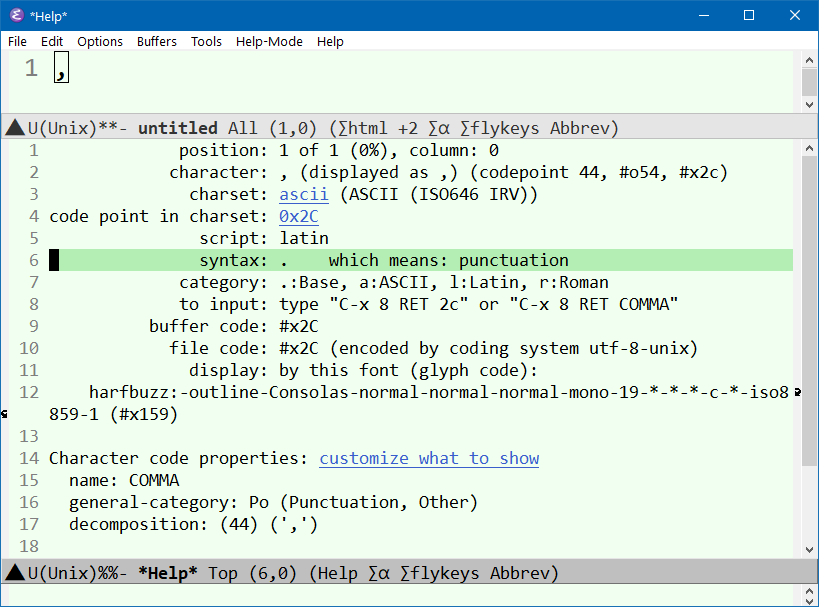This screenshot has width=819, height=607.
Task: Click the Abbrev lighter on the *Help* mode line
Action: tap(521, 573)
